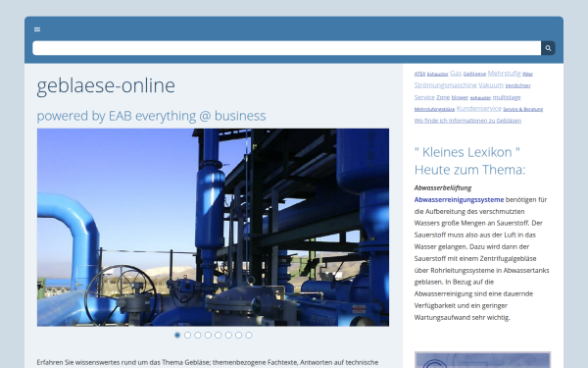
Task: Open the ATEX tag
Action: [419, 74]
